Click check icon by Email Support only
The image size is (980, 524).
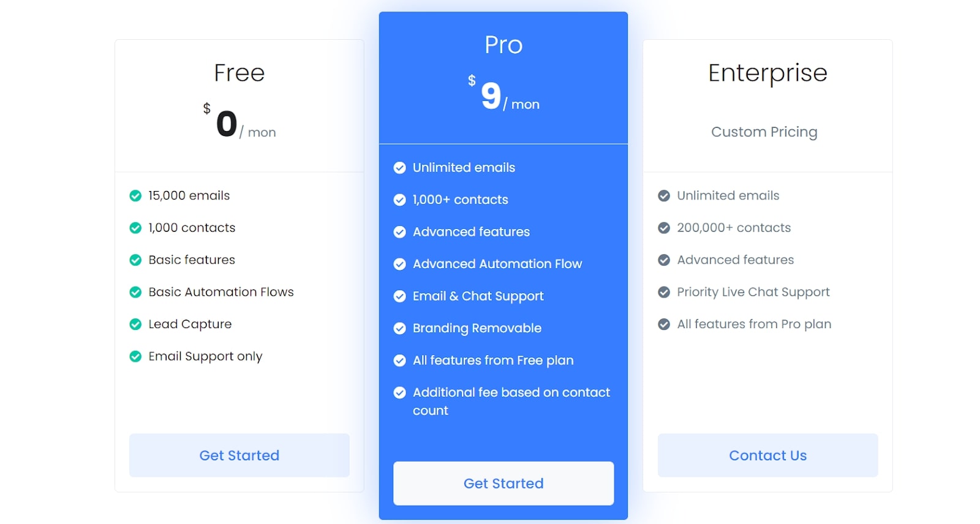coord(135,356)
